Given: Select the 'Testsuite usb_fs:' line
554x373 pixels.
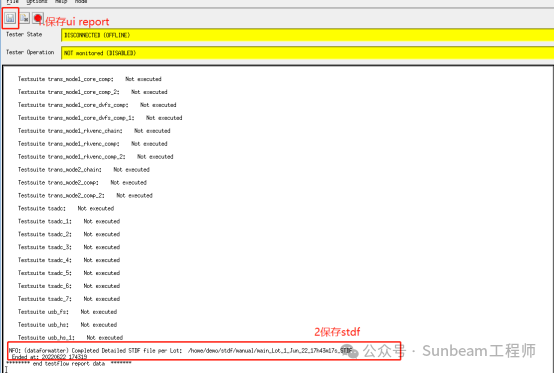Looking at the screenshot, I should (67, 312).
